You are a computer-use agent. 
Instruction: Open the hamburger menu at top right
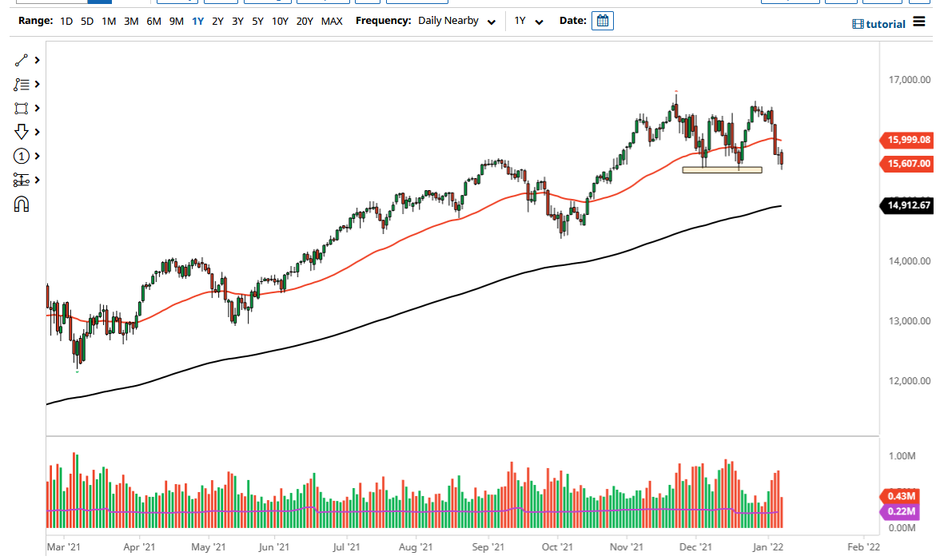pos(919,22)
